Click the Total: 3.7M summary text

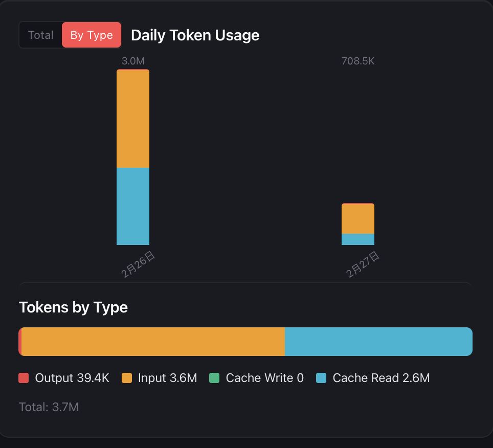49,407
